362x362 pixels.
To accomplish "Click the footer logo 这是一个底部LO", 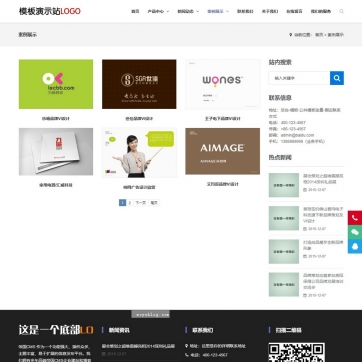I will click(x=56, y=330).
